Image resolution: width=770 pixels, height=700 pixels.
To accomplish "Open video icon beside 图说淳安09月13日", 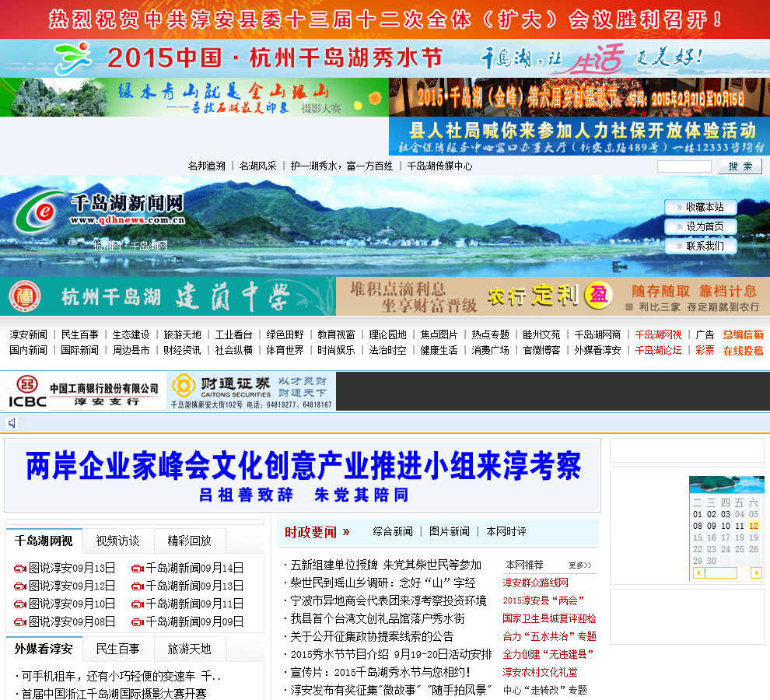I will tap(20, 569).
